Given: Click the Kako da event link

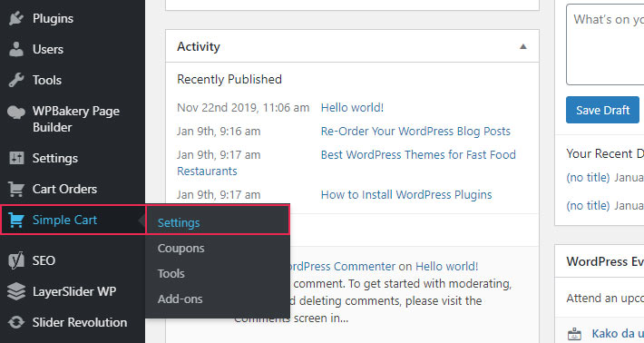Looking at the screenshot, I should [x=618, y=334].
